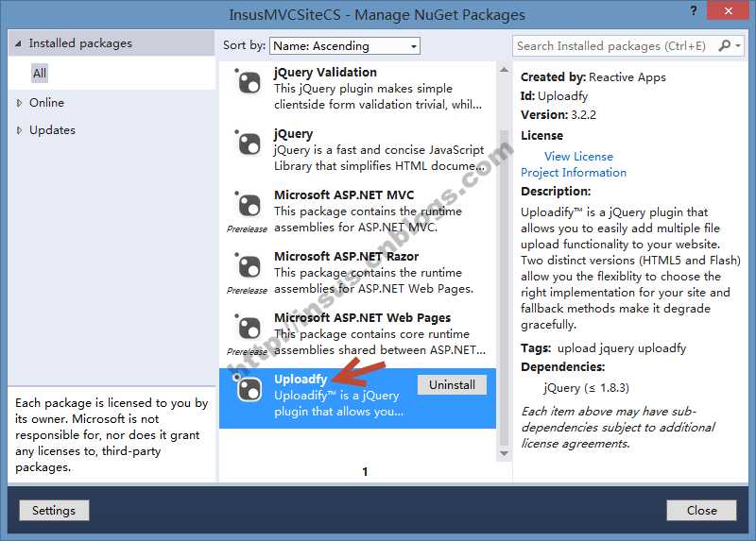The height and width of the screenshot is (541, 756).
Task: Click the Id: Uploadfy text
Action: [554, 96]
